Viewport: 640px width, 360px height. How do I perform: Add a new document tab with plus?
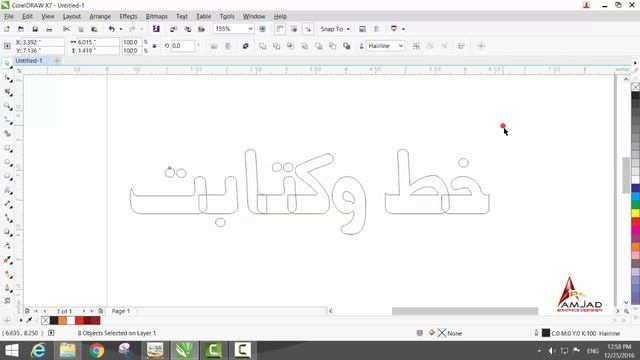pos(57,61)
